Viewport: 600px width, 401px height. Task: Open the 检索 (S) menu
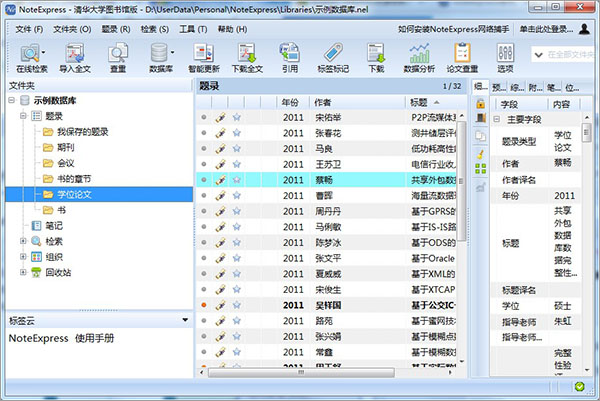(x=155, y=29)
